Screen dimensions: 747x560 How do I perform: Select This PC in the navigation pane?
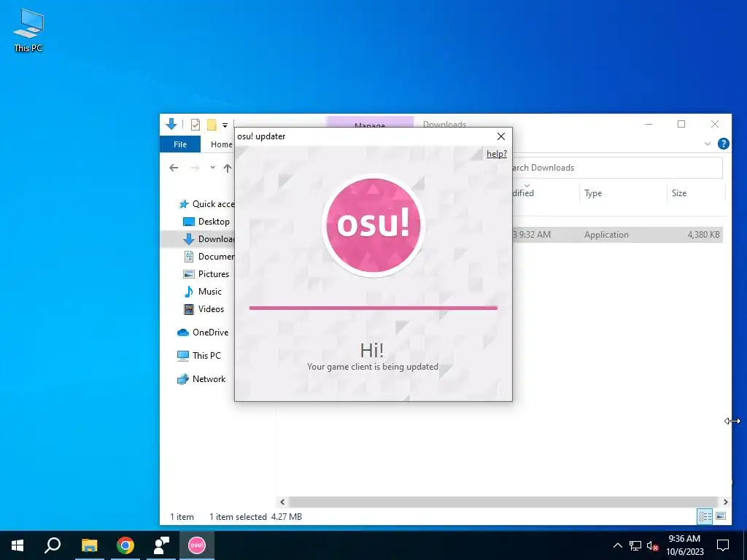[198, 355]
